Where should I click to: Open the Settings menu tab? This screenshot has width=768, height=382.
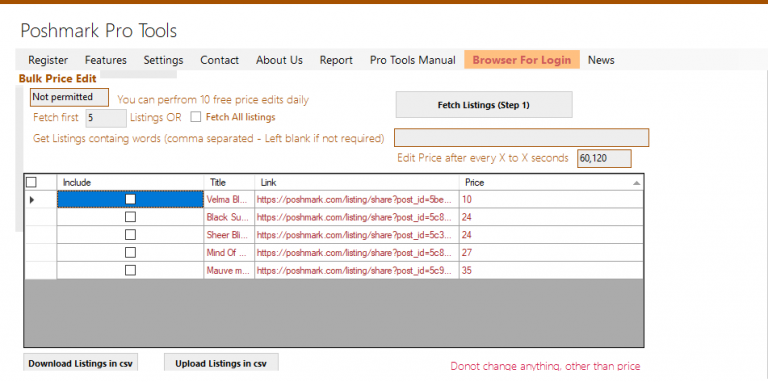[x=163, y=60]
